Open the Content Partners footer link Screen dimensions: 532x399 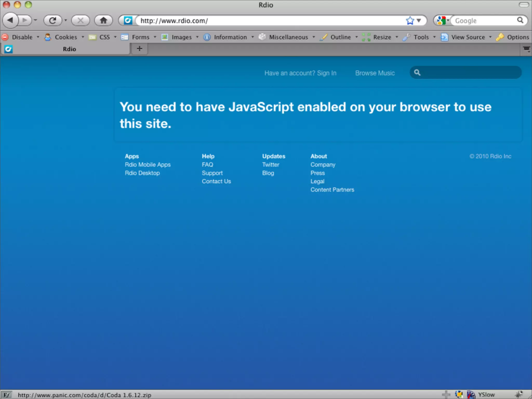pos(332,190)
